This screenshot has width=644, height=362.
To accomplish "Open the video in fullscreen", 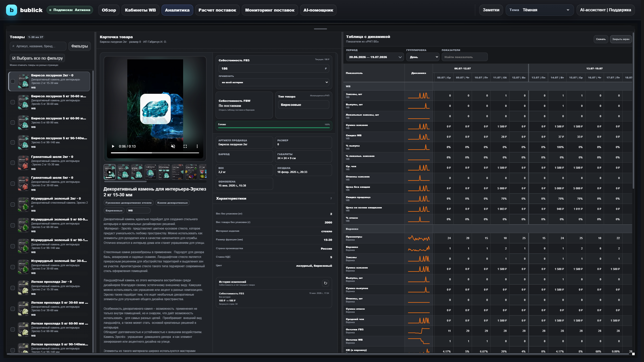I will pyautogui.click(x=185, y=146).
